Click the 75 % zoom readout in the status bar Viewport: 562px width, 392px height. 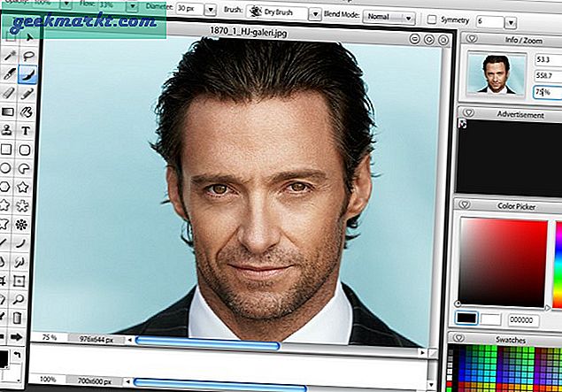click(x=50, y=337)
